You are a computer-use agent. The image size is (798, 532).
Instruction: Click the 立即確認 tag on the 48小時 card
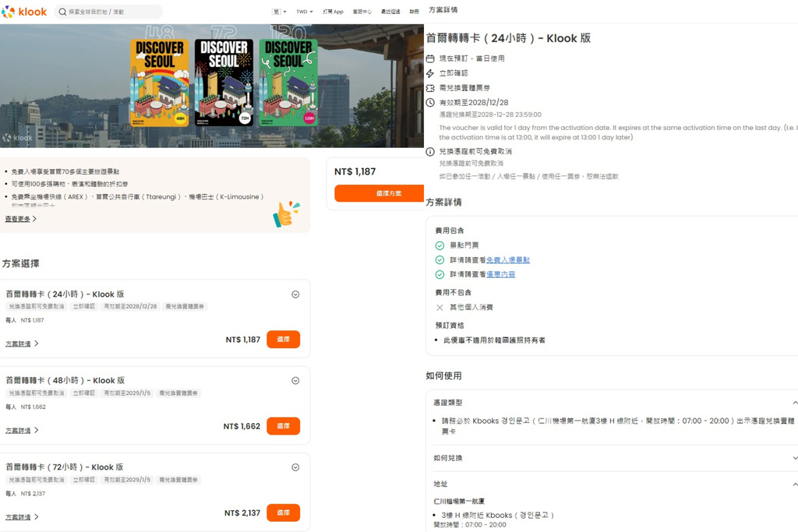[x=84, y=393]
